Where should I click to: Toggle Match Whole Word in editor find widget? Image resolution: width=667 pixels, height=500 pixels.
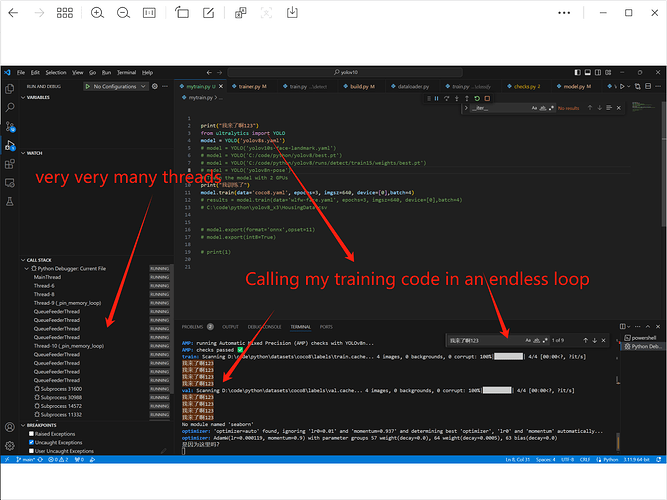click(x=543, y=108)
